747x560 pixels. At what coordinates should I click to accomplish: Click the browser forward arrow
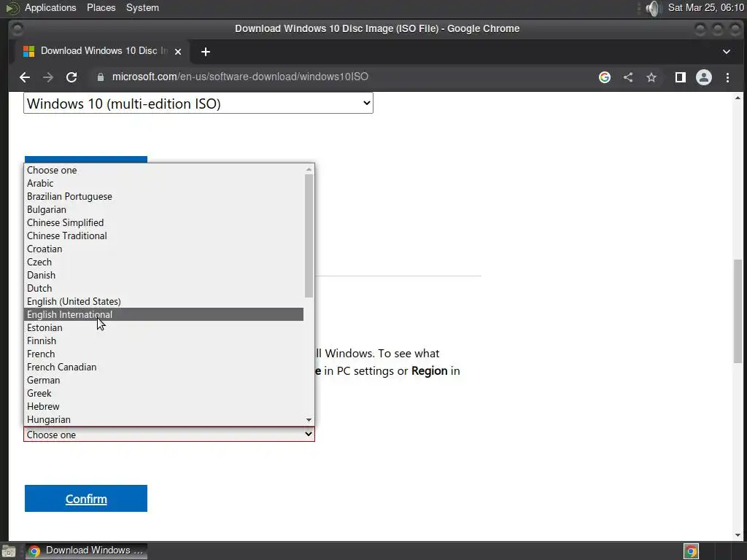click(x=48, y=77)
